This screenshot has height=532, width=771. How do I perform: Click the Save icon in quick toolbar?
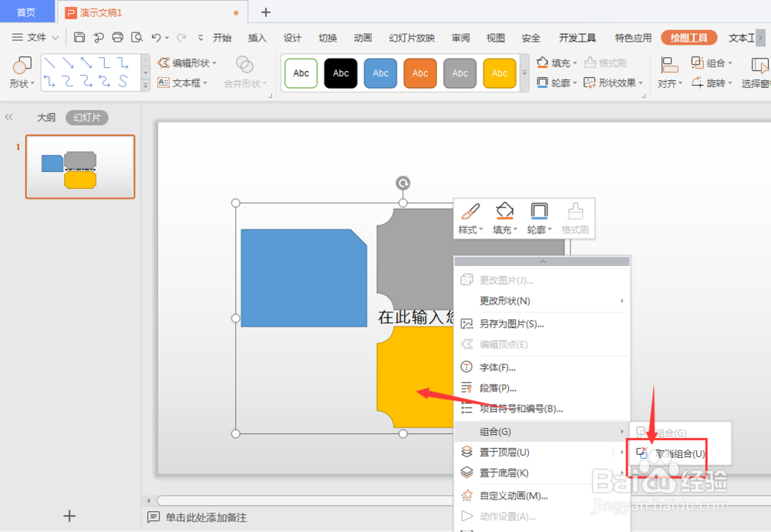pos(79,37)
